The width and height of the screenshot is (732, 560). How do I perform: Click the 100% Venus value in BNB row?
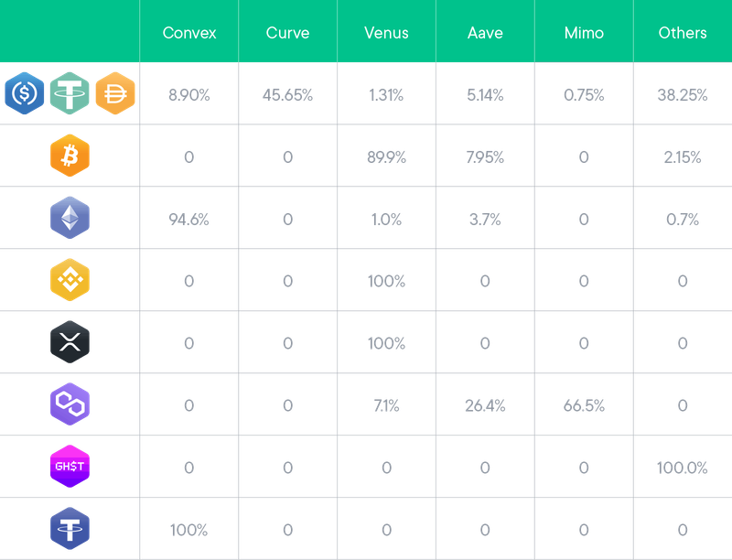pyautogui.click(x=386, y=281)
